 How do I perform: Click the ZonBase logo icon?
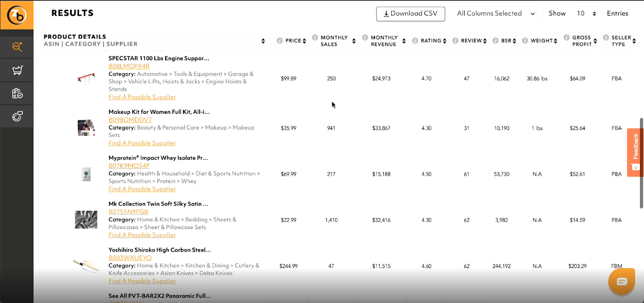click(x=17, y=15)
